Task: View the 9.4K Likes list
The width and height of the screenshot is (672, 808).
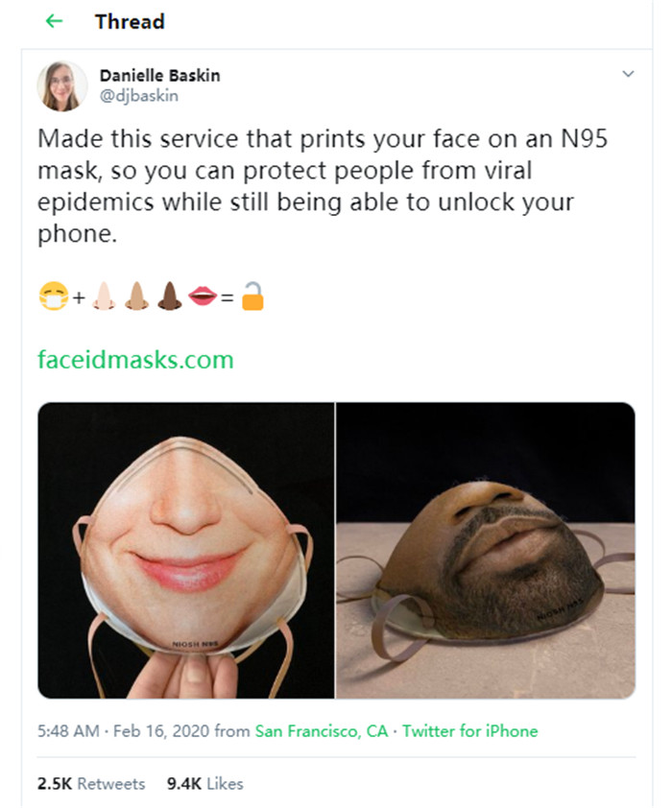Action: click(204, 783)
